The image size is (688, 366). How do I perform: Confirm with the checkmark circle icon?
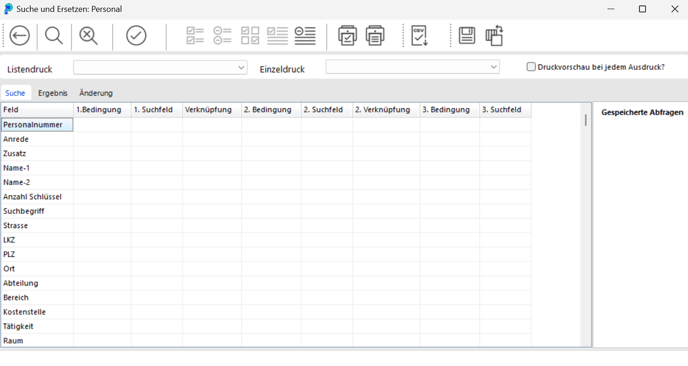coord(136,36)
